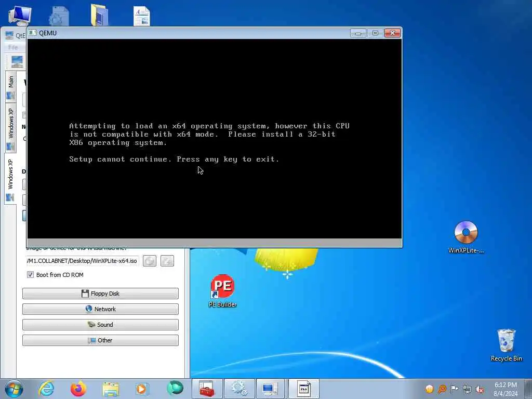
Task: Switch to the QEMU window taskbar button
Action: 303,389
